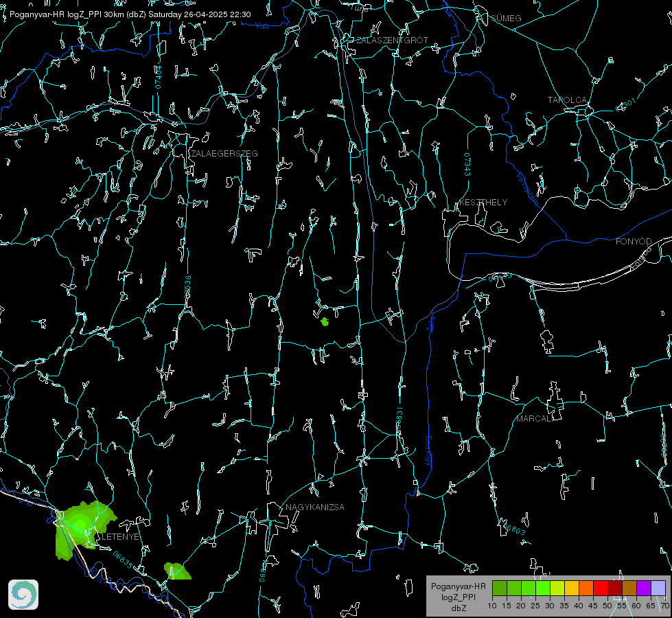This screenshot has height=618, width=672.
Task: Select the 25-30 dBZ bright green swatch
Action: pyautogui.click(x=542, y=588)
